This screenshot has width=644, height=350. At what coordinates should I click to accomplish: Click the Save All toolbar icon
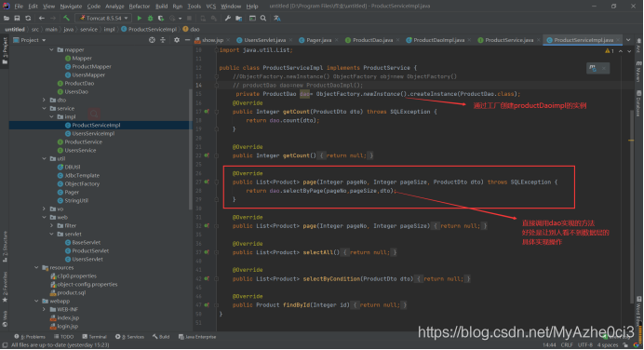tap(17, 18)
